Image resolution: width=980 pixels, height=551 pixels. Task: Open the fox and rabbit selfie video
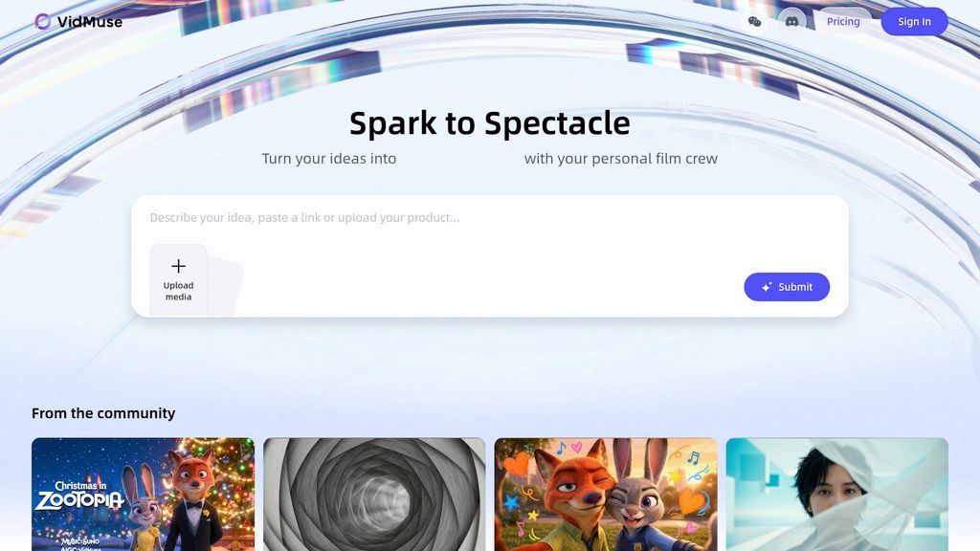click(x=606, y=495)
